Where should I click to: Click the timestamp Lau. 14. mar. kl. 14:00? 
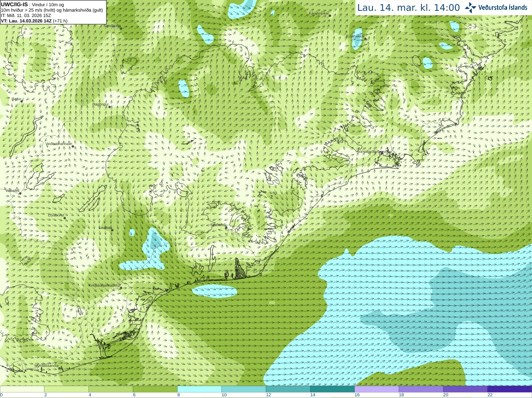(409, 7)
